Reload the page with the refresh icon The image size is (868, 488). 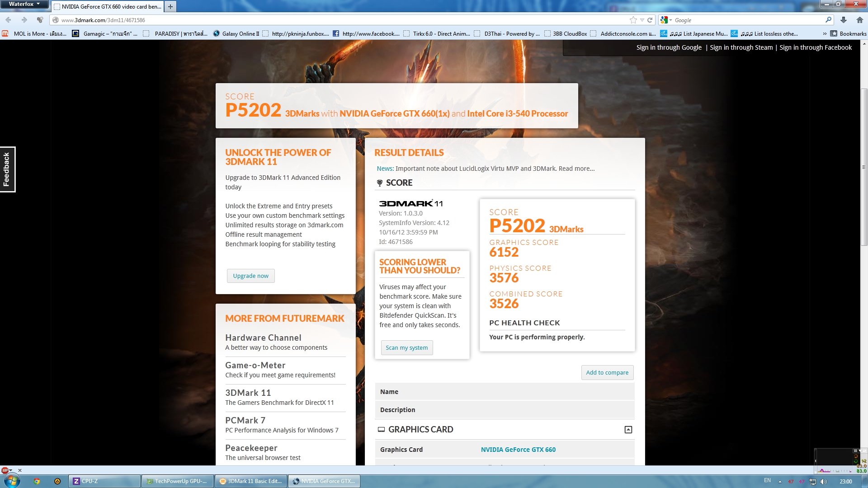(650, 20)
